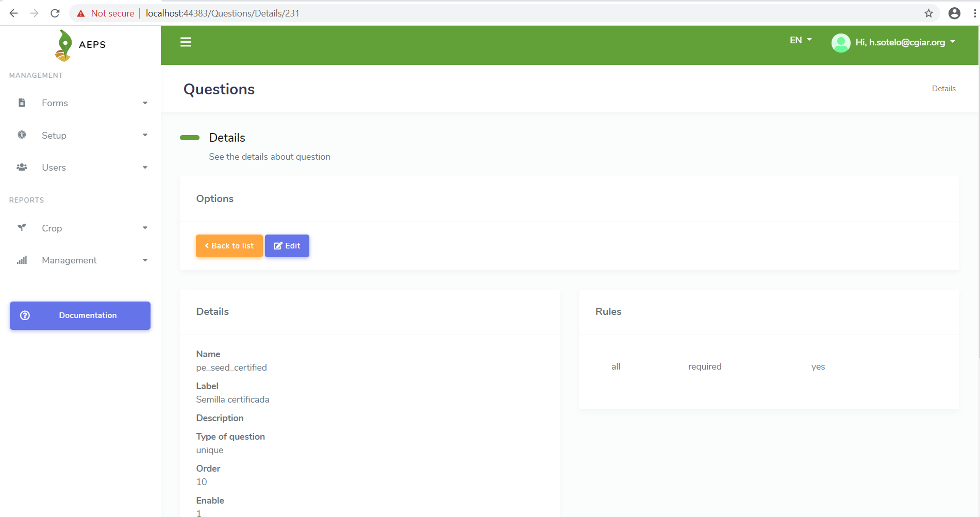Image resolution: width=980 pixels, height=517 pixels.
Task: Select the name value pe_seed_certified
Action: 231,368
